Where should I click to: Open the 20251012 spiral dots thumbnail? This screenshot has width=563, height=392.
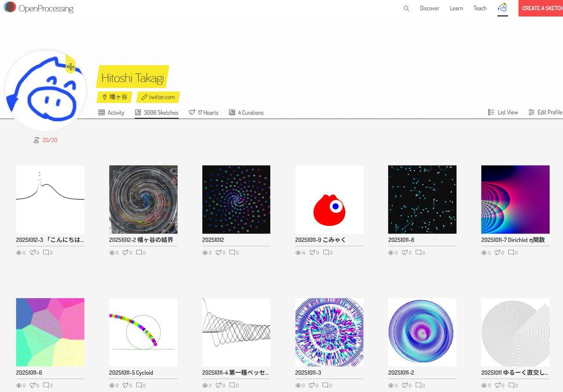(x=236, y=199)
